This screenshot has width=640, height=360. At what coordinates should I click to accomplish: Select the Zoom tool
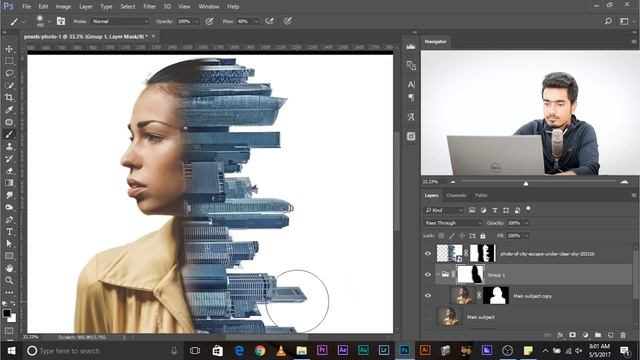(9, 280)
